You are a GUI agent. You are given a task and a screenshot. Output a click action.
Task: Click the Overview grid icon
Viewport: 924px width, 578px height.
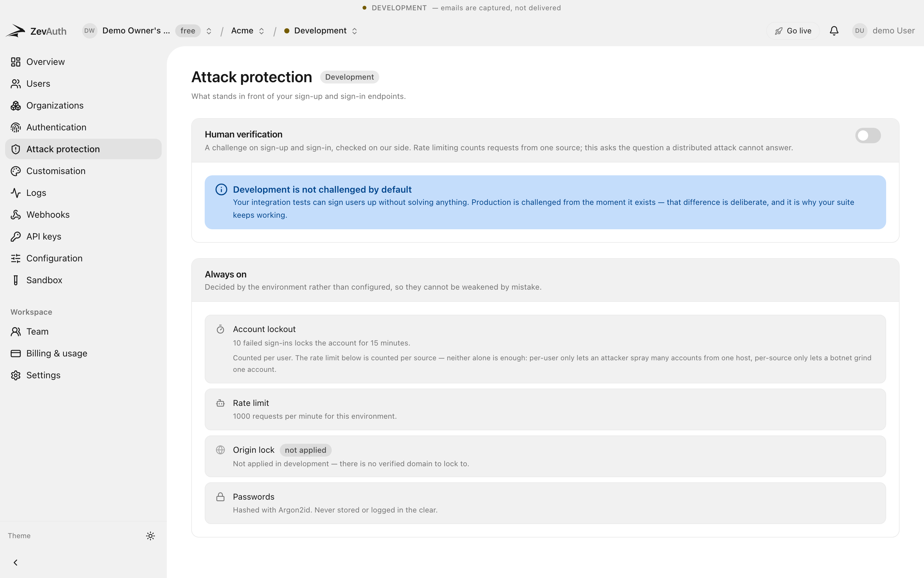(16, 62)
